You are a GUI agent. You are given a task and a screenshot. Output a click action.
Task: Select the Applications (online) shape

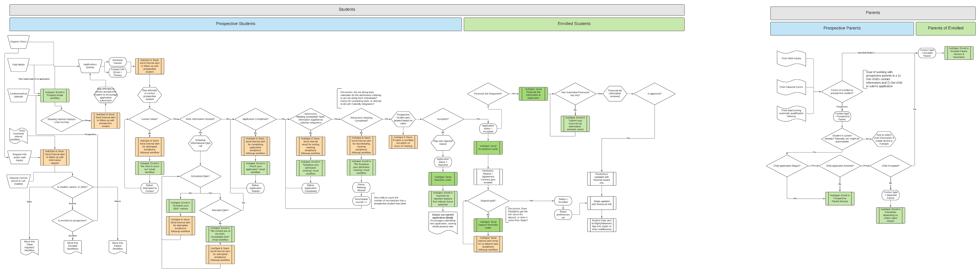coord(90,66)
